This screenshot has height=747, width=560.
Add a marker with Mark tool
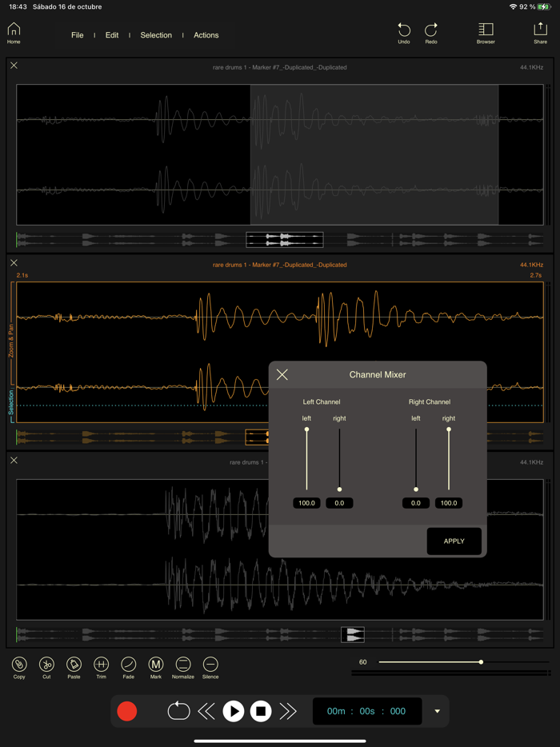156,668
